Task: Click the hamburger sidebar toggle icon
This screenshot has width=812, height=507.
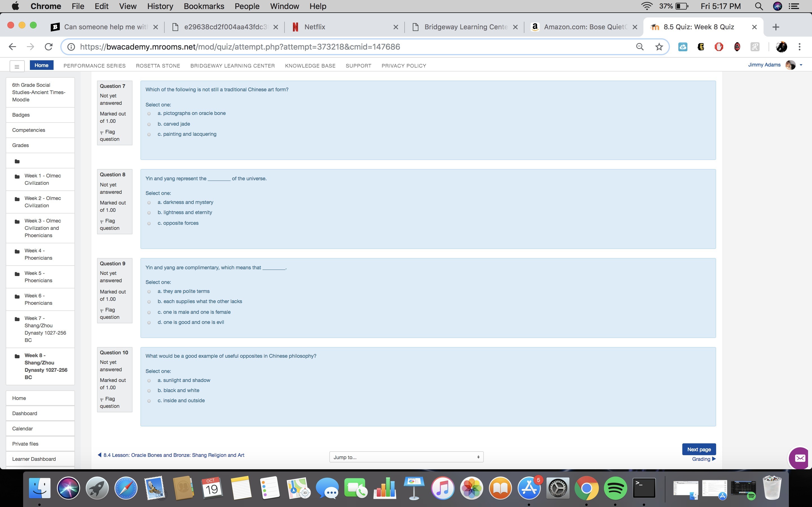Action: point(17,66)
